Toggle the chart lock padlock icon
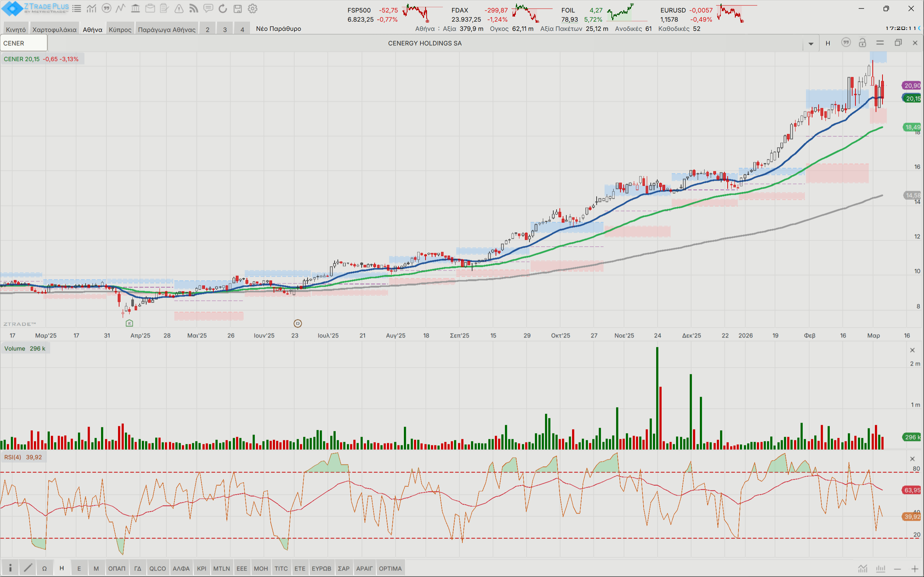924x577 pixels. (862, 43)
